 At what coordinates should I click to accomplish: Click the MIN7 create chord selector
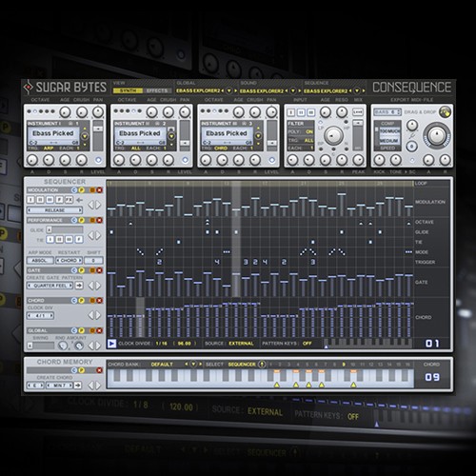click(x=60, y=386)
